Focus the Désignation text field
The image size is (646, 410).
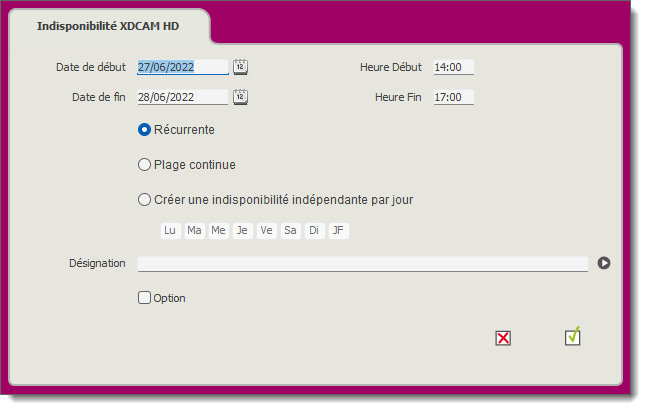click(363, 264)
